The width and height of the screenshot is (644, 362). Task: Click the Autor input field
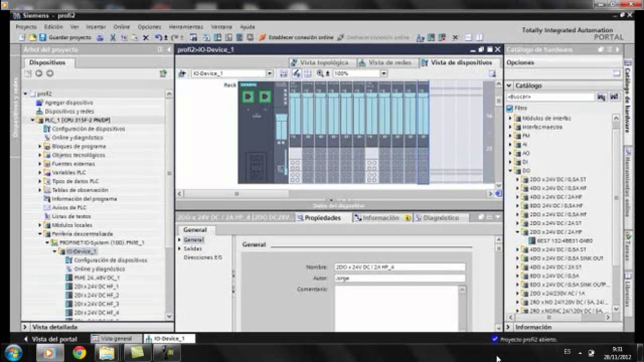tap(400, 278)
